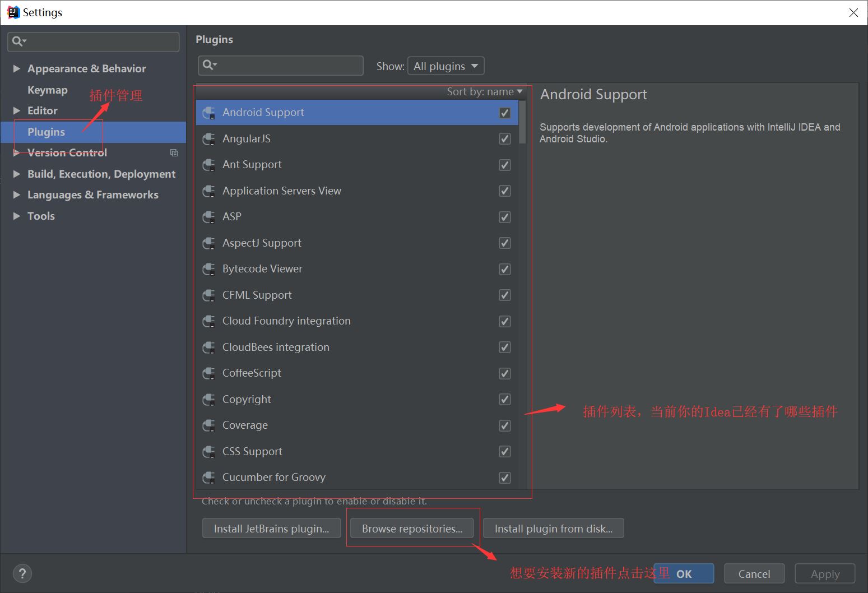
Task: Toggle the Ant Support checkbox
Action: 505,165
